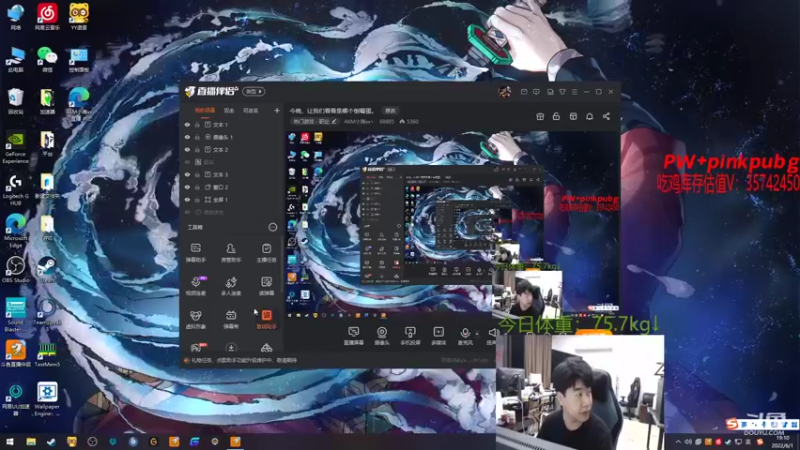Expand the pill button beside the app logo
Image resolution: width=800 pixels, height=450 pixels.
254,92
